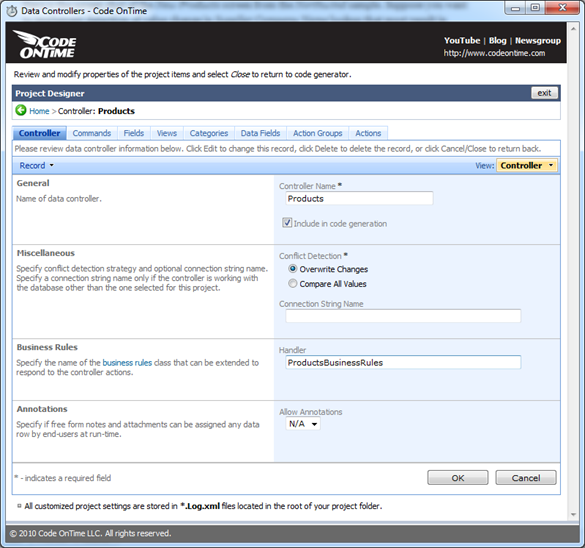The height and width of the screenshot is (548, 585).
Task: Toggle Include in code generation checkbox
Action: 287,223
